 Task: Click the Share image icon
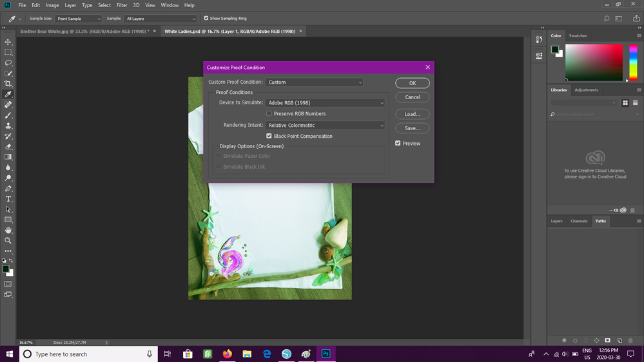pos(636,19)
